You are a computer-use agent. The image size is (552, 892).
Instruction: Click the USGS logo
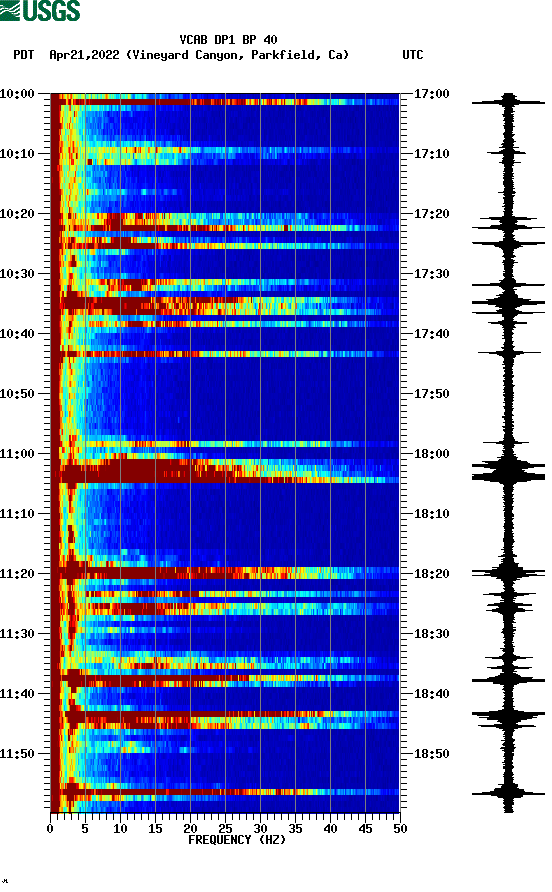(40, 10)
